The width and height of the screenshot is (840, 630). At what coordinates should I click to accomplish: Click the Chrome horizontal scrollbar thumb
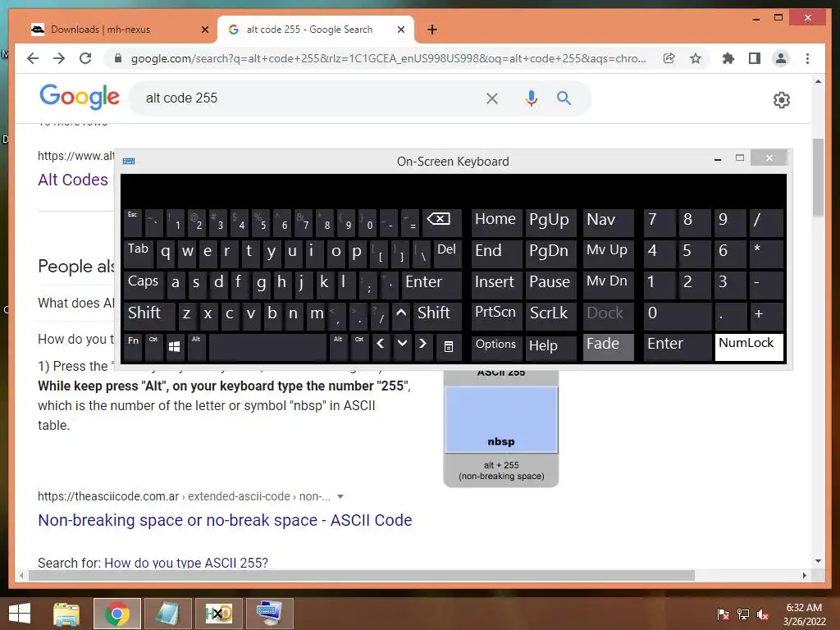tap(362, 575)
